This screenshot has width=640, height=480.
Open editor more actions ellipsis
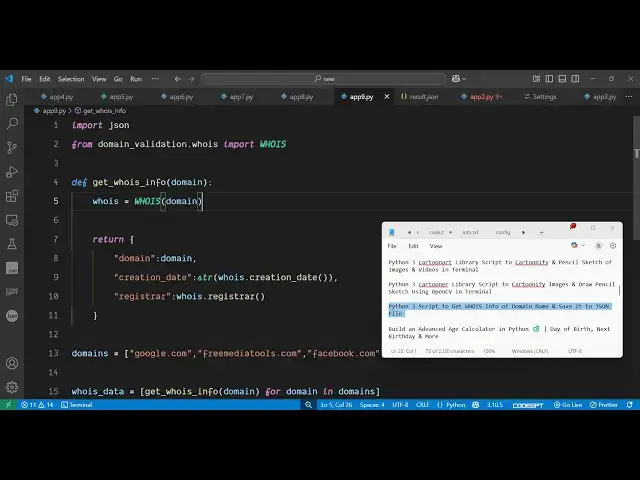click(x=629, y=97)
